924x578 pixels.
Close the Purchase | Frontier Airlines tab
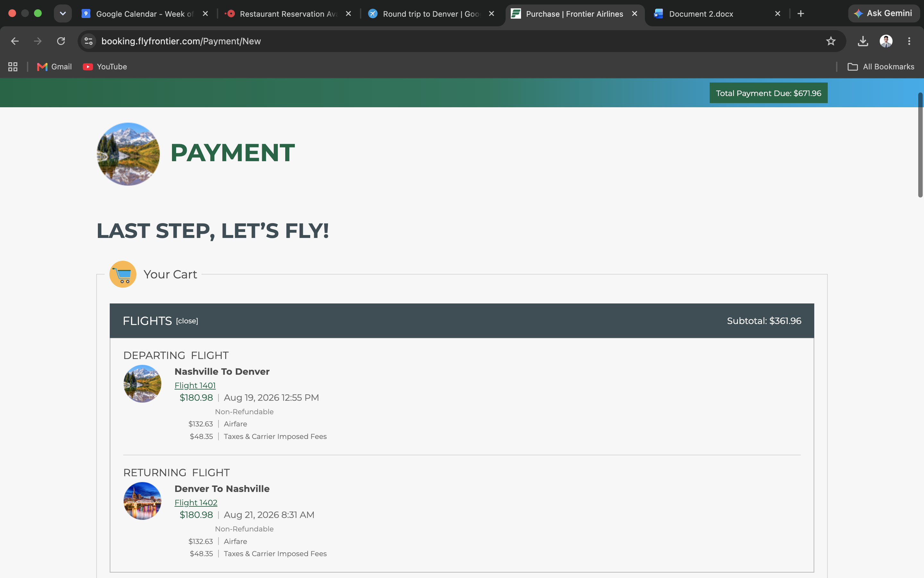pos(635,14)
